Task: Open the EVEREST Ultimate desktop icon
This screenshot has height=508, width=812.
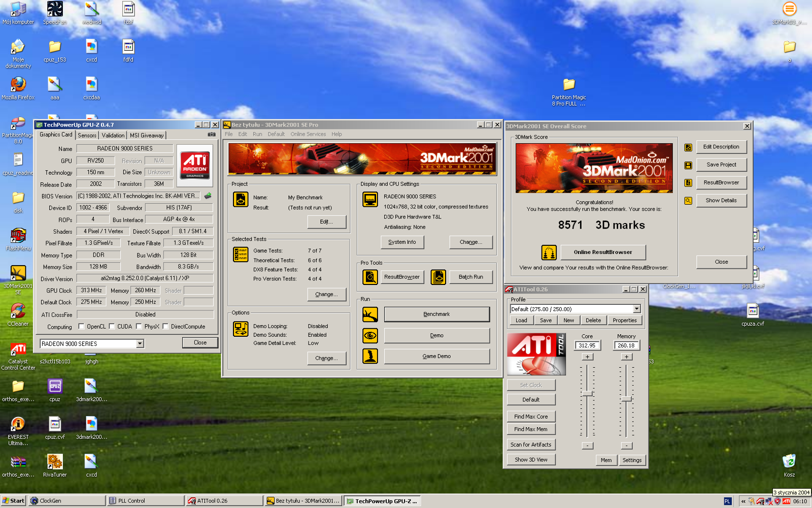Action: 18,431
